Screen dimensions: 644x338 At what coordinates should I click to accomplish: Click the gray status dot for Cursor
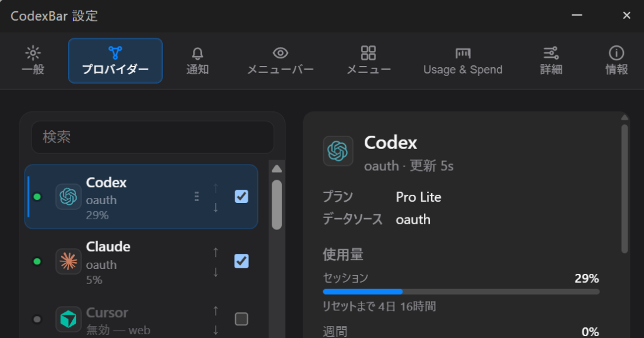(37, 319)
